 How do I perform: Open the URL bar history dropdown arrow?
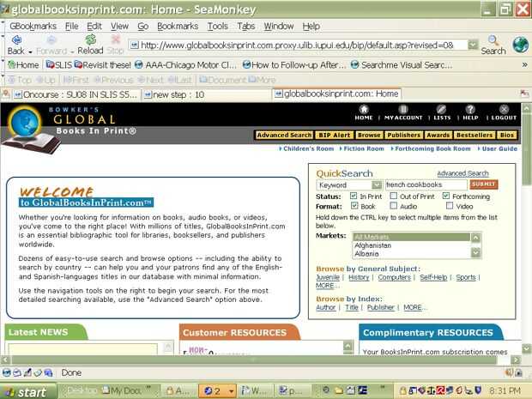pyautogui.click(x=473, y=45)
